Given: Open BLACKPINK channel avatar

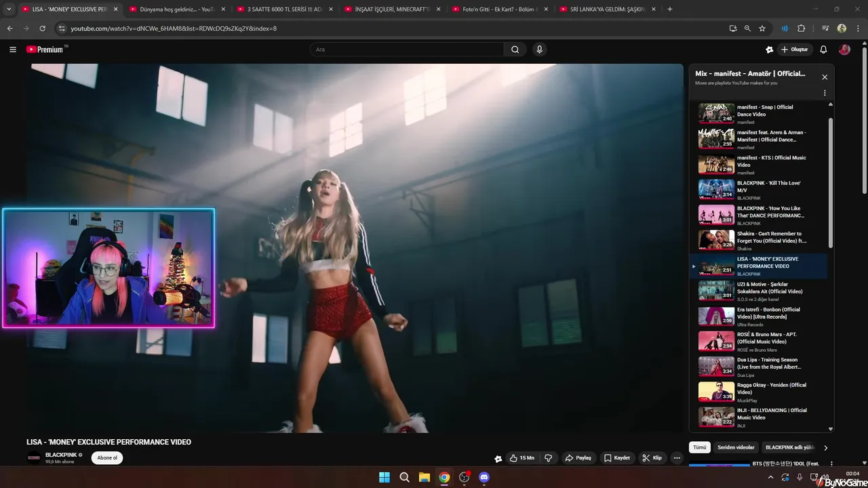Looking at the screenshot, I should click(x=34, y=458).
